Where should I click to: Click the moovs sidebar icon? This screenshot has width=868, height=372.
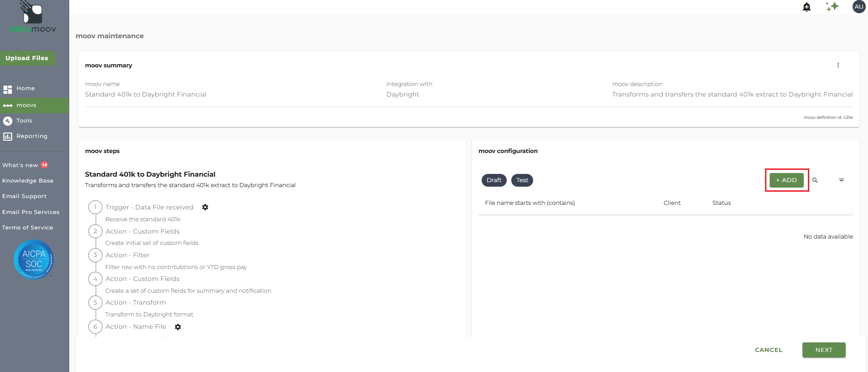click(8, 106)
